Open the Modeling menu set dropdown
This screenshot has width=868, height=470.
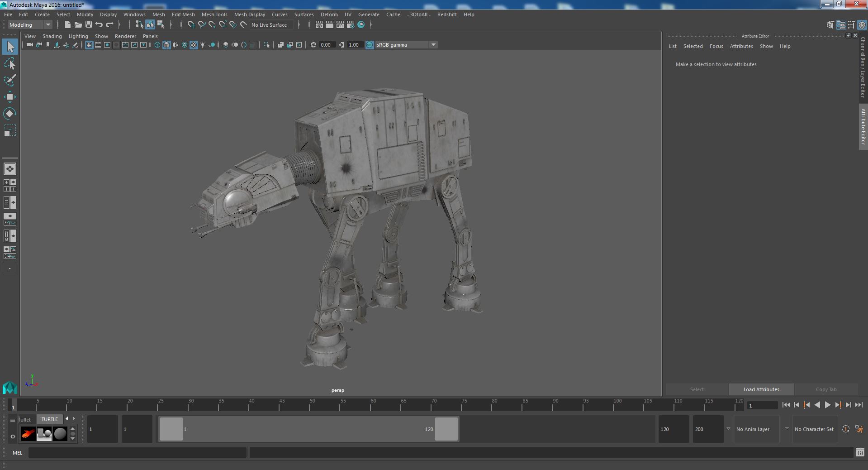coord(30,25)
